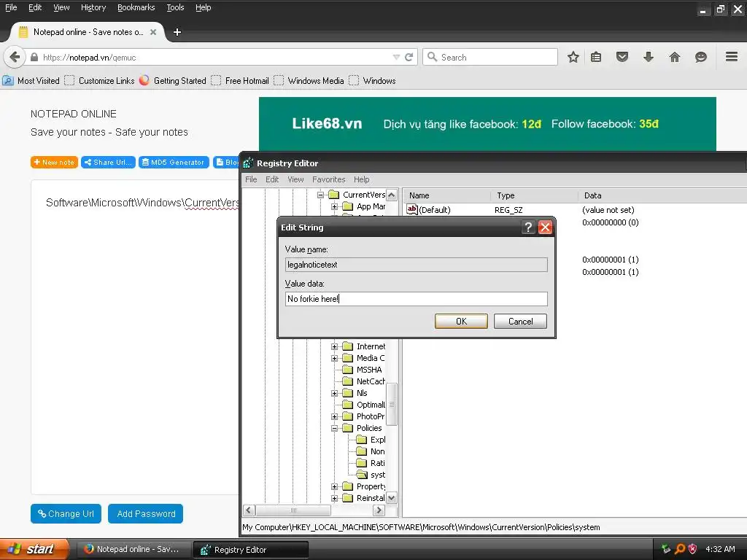Click the Data column header

pos(662,195)
